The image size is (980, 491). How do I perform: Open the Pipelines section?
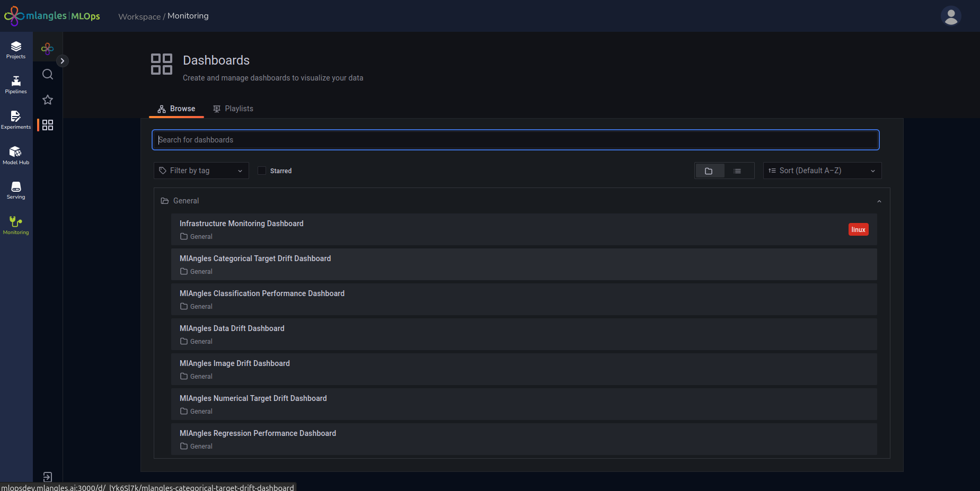pyautogui.click(x=16, y=85)
